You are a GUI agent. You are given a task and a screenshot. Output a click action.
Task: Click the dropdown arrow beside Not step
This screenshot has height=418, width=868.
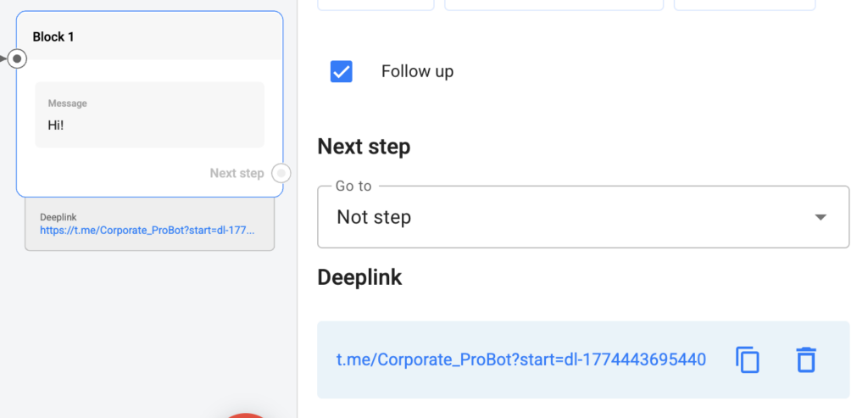[x=820, y=217]
